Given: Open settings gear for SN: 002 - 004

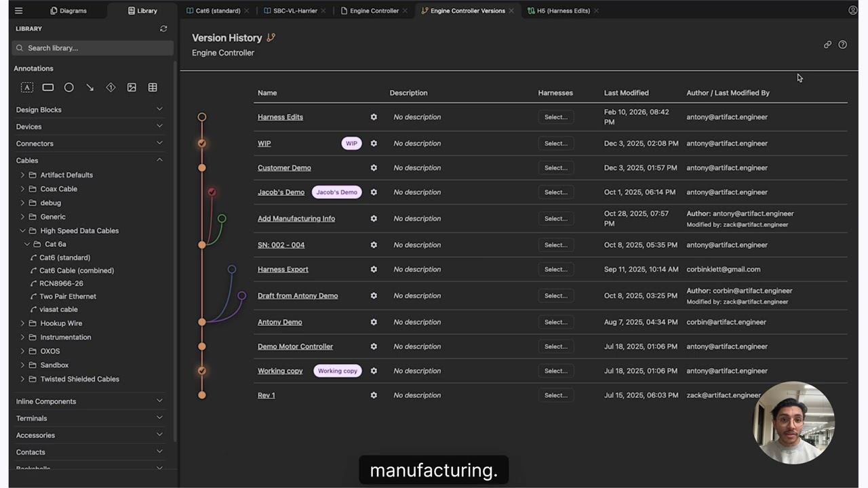Looking at the screenshot, I should (x=374, y=245).
